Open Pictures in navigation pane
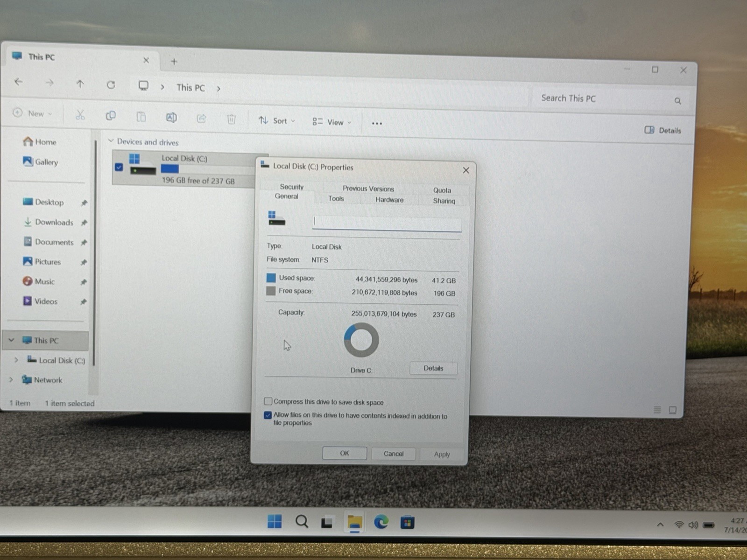Screen dimensions: 747x560 tap(42, 261)
